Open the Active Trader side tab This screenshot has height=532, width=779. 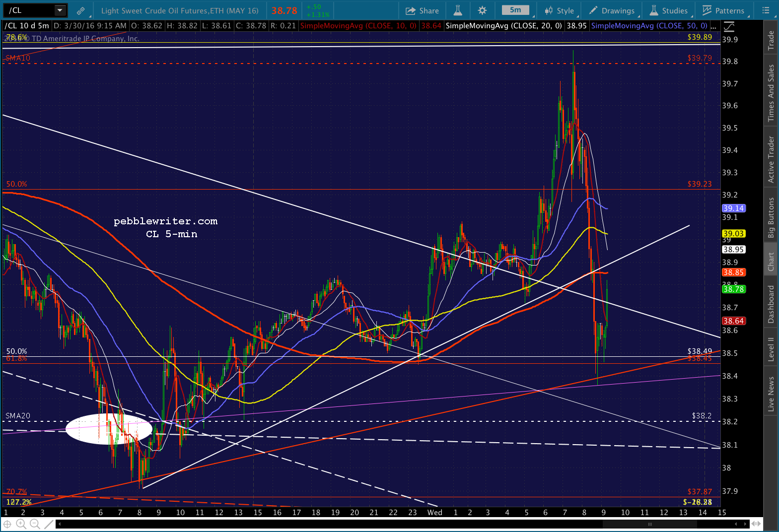click(x=771, y=159)
